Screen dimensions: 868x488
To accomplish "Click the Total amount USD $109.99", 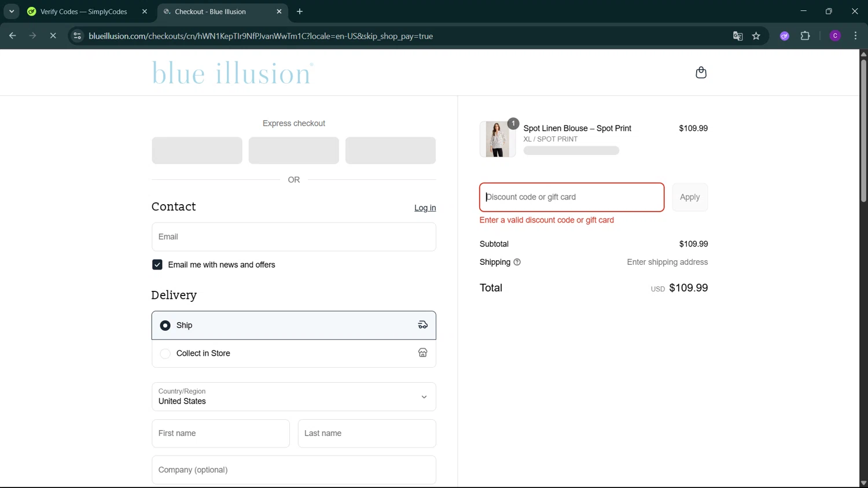I will [679, 288].
